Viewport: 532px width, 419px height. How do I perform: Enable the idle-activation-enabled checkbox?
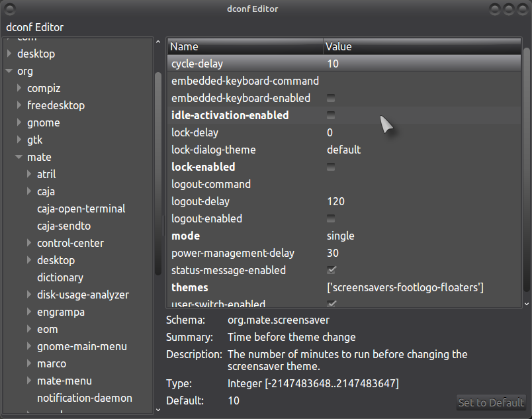pyautogui.click(x=331, y=115)
